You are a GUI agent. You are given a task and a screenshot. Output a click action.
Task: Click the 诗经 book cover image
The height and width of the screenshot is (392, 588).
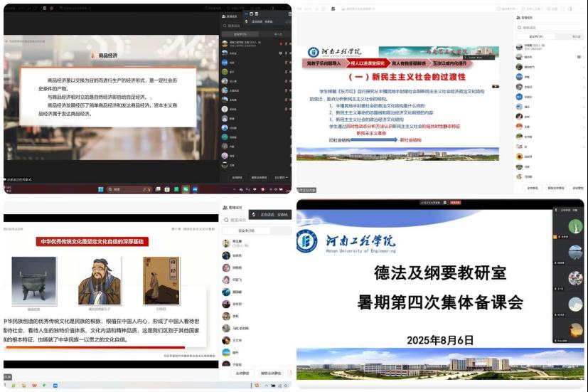tap(161, 281)
